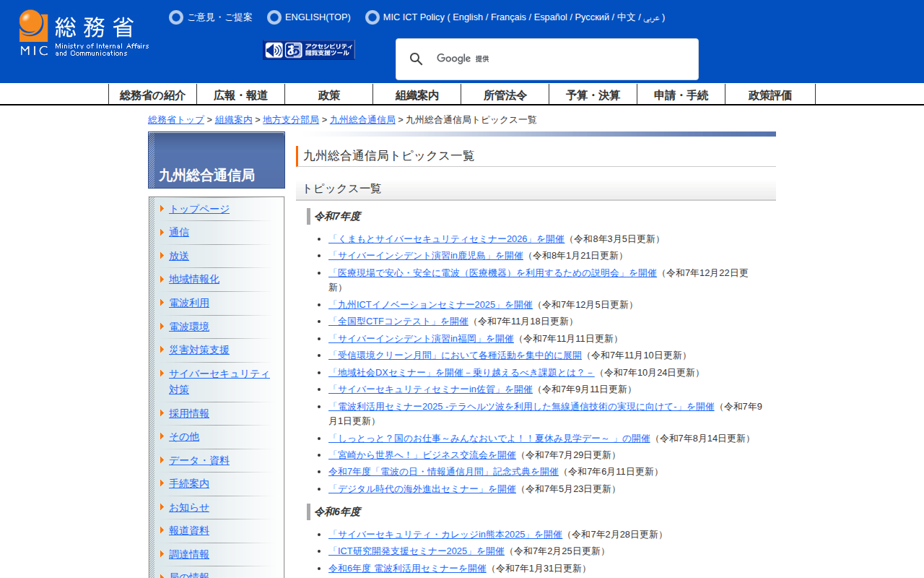The width and height of the screenshot is (924, 578).
Task: Open the 申請・手続 menu
Action: tap(681, 95)
